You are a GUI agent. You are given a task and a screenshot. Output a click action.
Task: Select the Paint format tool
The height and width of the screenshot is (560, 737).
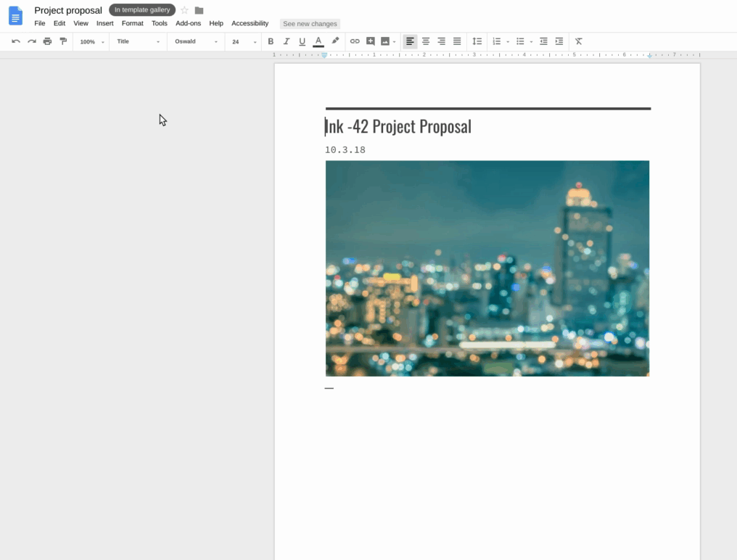63,41
